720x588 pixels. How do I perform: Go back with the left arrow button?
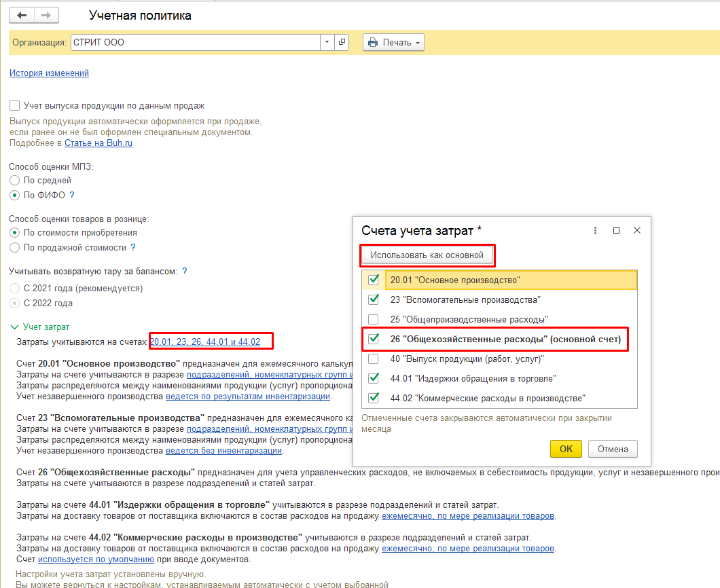(x=22, y=16)
